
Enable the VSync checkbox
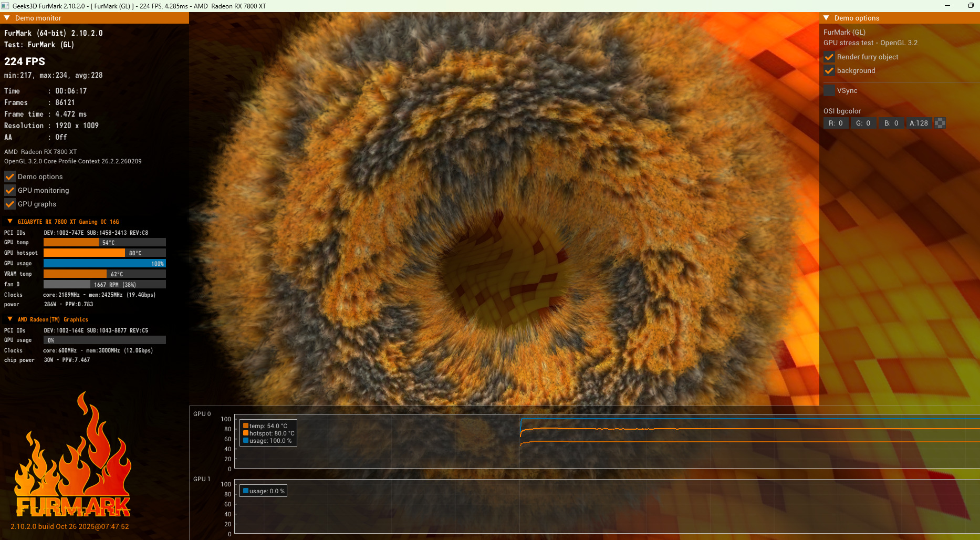(829, 90)
